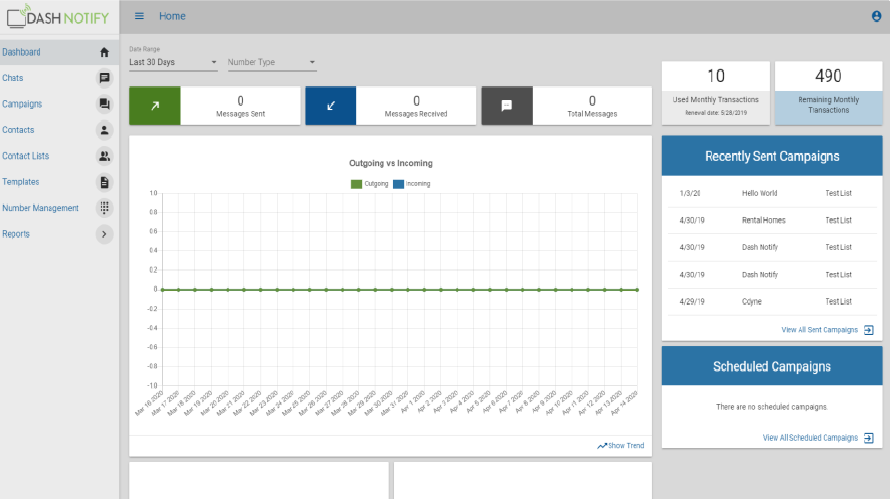This screenshot has width=890, height=500.
Task: Toggle Incoming series in chart legend
Action: pyautogui.click(x=411, y=184)
